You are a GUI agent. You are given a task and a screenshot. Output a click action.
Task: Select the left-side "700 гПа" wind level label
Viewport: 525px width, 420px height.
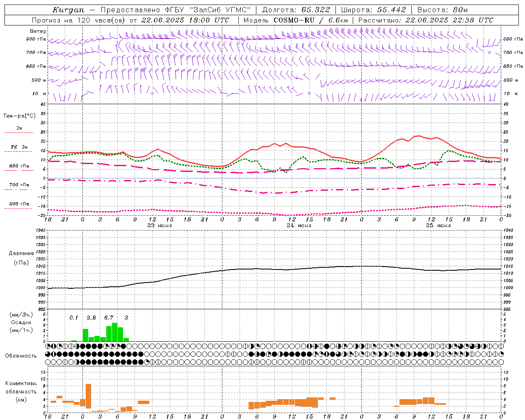pyautogui.click(x=36, y=52)
